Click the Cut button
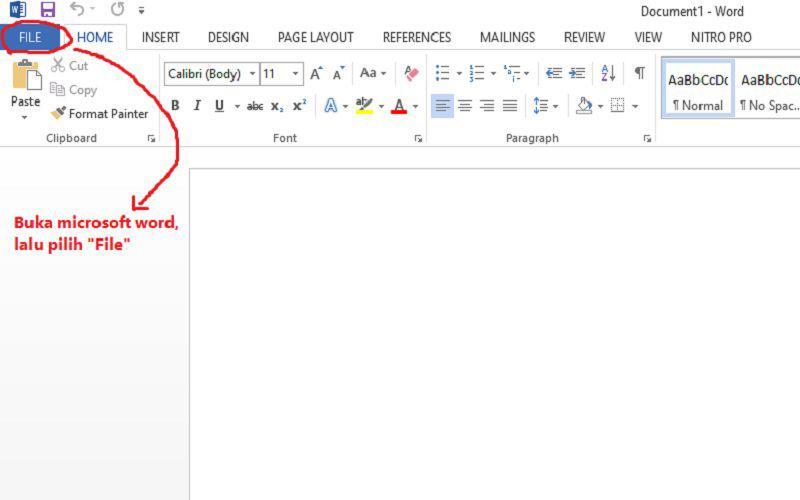This screenshot has height=500, width=800. (x=70, y=65)
